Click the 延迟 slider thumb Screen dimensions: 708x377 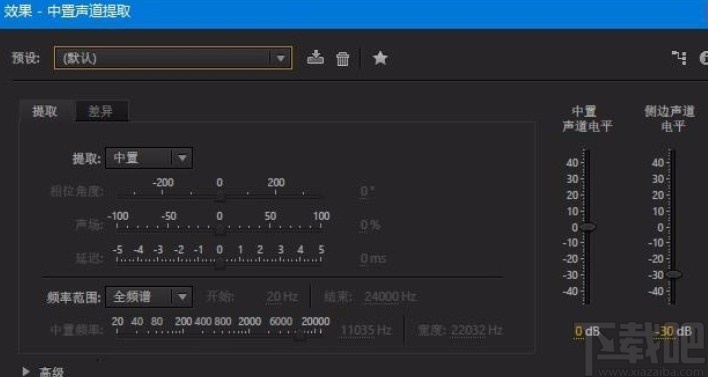[219, 263]
